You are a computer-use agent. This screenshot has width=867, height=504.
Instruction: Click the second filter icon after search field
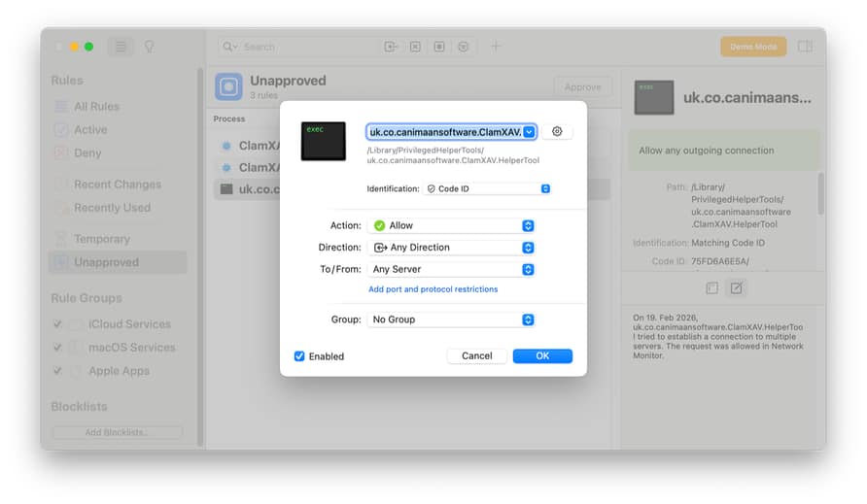pos(415,47)
